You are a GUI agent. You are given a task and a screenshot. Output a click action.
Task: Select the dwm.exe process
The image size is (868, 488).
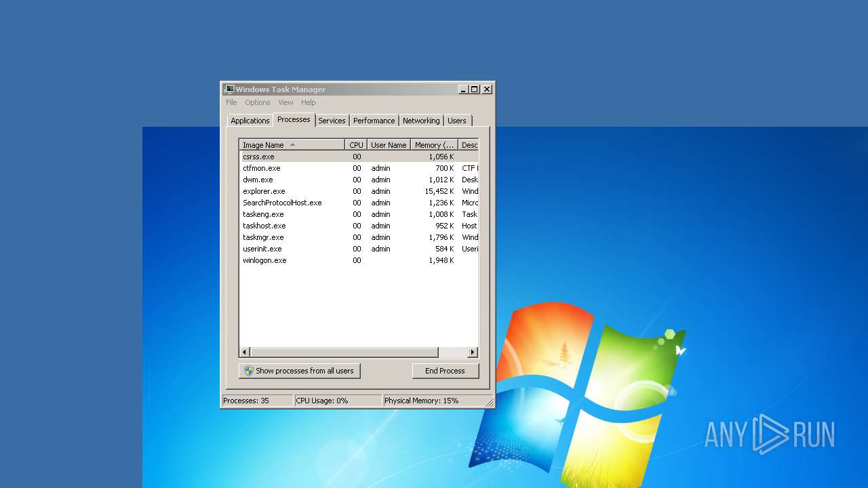pos(359,180)
